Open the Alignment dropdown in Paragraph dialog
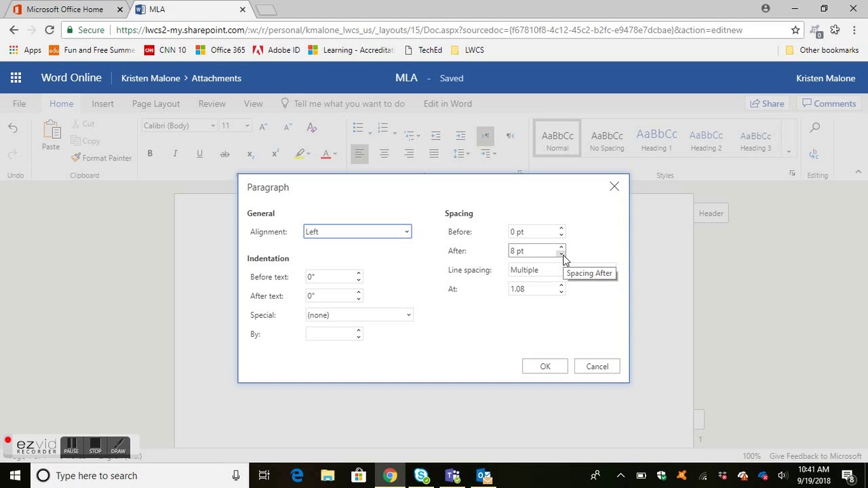The width and height of the screenshot is (868, 488). [x=357, y=232]
